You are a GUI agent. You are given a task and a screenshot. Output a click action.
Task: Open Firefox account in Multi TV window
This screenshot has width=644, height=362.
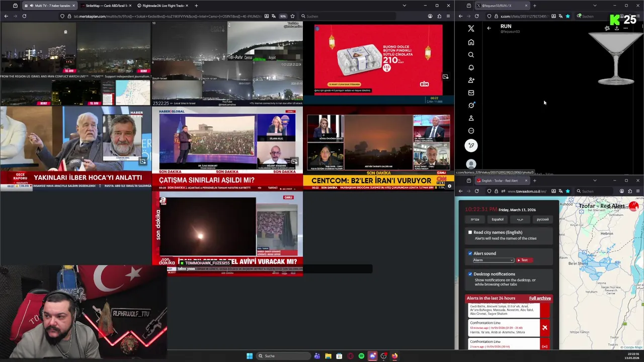coord(430,16)
